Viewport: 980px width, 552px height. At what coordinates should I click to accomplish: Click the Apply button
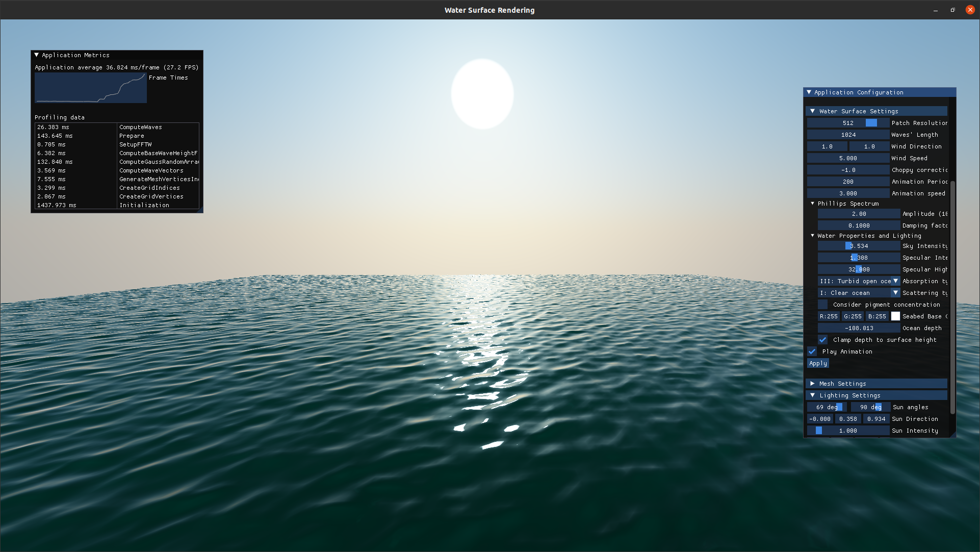818,363
